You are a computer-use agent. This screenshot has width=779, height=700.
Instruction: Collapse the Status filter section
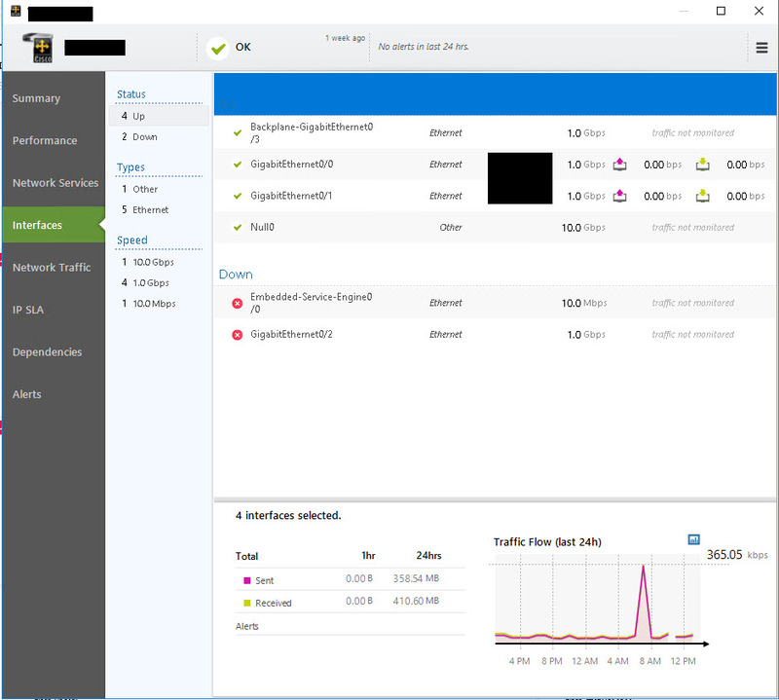(130, 93)
